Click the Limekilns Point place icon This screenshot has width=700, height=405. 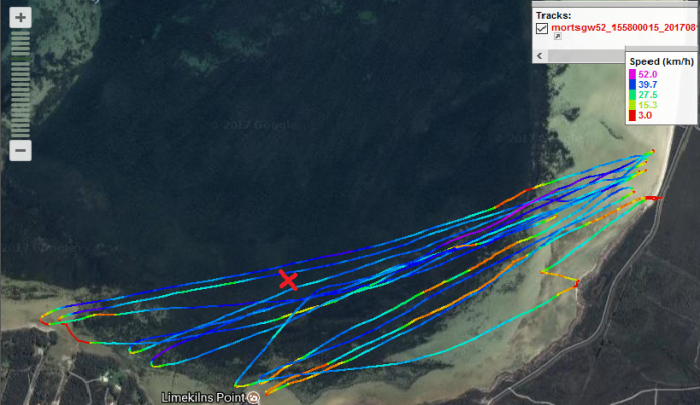pyautogui.click(x=254, y=398)
